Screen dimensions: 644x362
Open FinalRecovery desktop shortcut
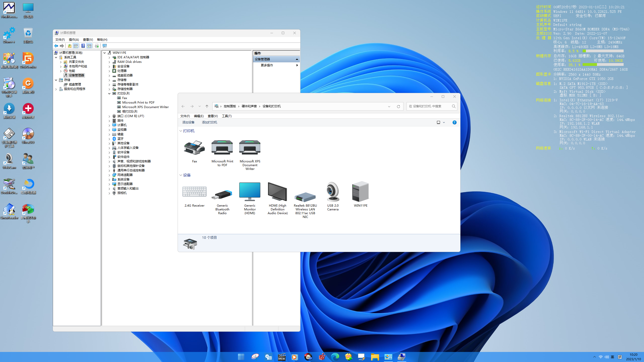pos(9,10)
